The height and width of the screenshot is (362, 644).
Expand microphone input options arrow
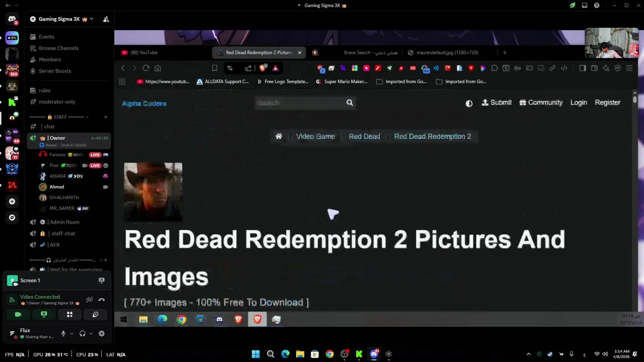click(x=71, y=333)
